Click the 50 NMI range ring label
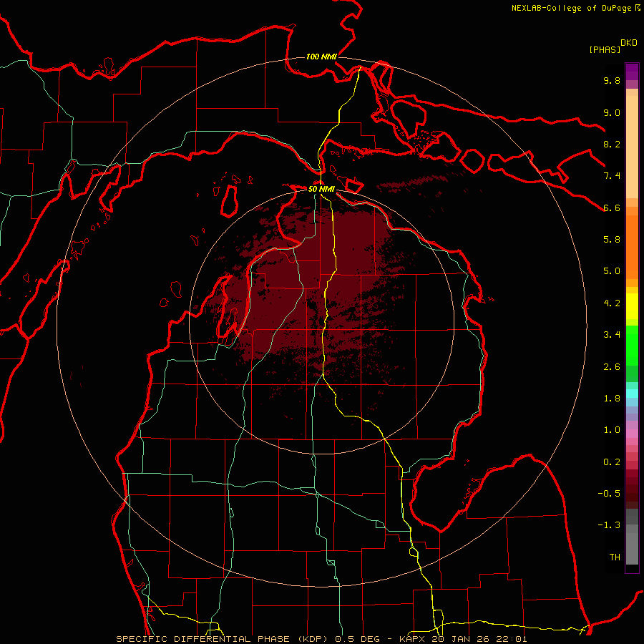Viewport: 644px width, 644px height. (x=321, y=190)
